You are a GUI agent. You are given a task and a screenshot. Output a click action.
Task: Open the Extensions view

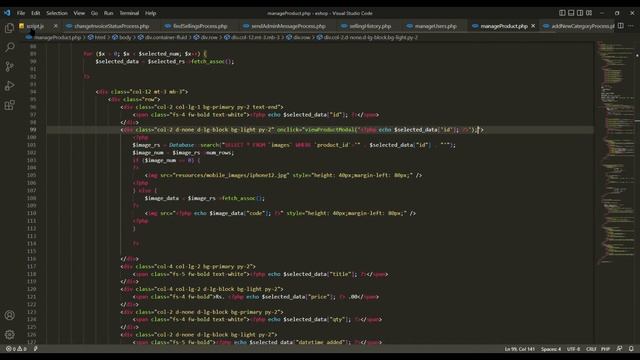point(9,105)
